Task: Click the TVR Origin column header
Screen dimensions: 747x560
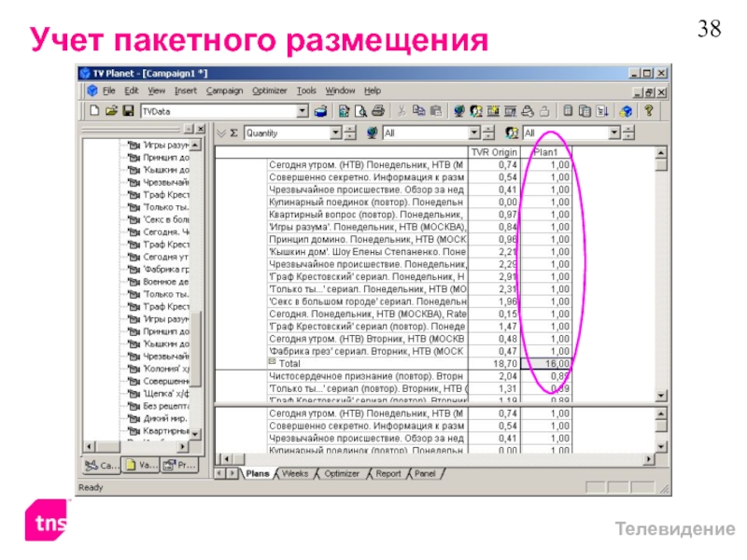Action: [494, 152]
